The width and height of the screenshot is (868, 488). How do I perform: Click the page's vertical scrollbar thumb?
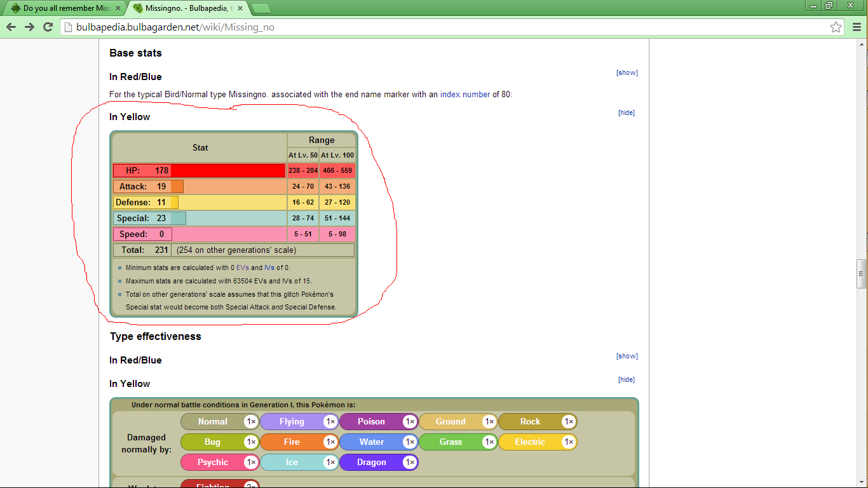pos(862,274)
